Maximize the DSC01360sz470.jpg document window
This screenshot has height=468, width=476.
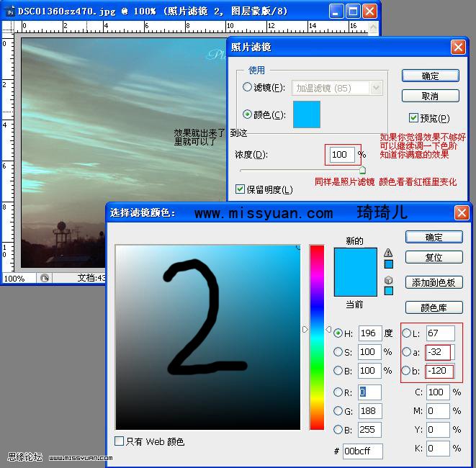(353, 12)
